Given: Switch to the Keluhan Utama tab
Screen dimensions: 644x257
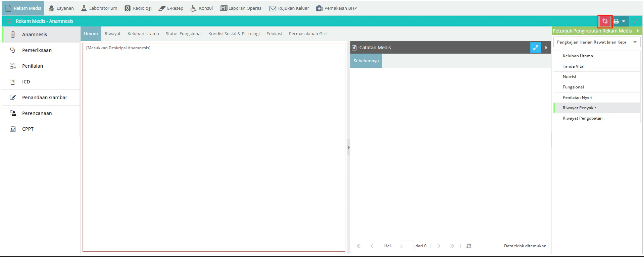Looking at the screenshot, I should [x=143, y=34].
